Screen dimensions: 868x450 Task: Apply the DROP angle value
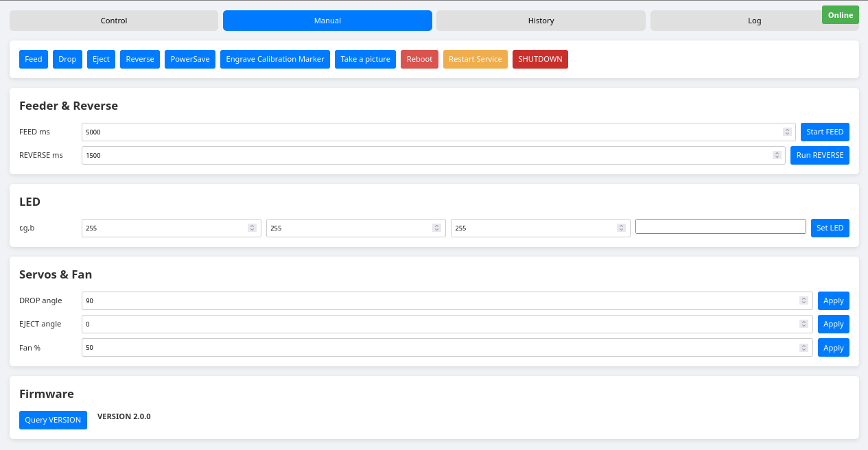[833, 300]
